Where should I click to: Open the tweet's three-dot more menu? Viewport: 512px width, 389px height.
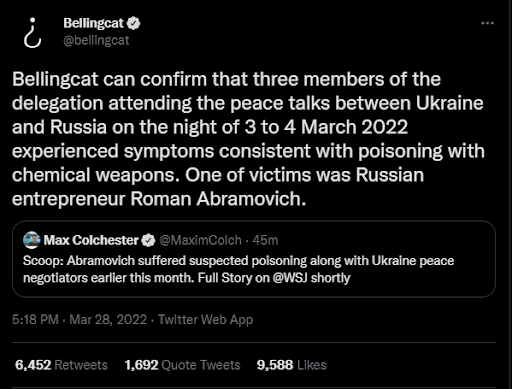tap(487, 23)
